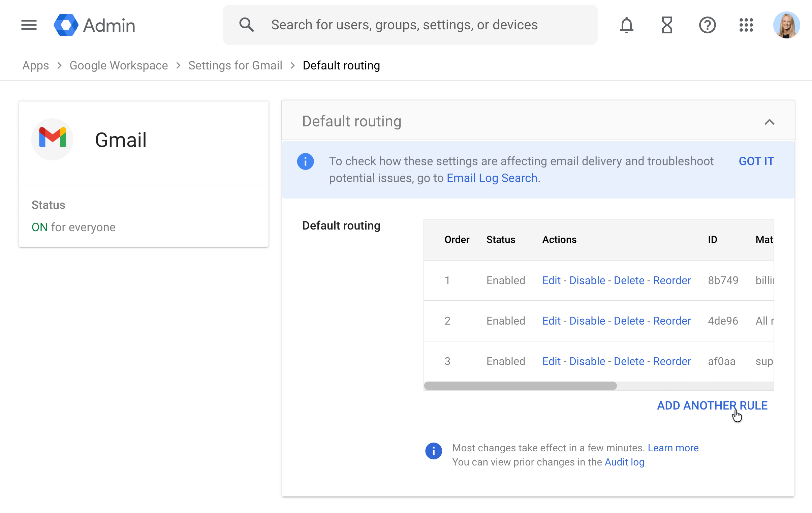Click the horizontal table scrollbar

[x=520, y=386]
